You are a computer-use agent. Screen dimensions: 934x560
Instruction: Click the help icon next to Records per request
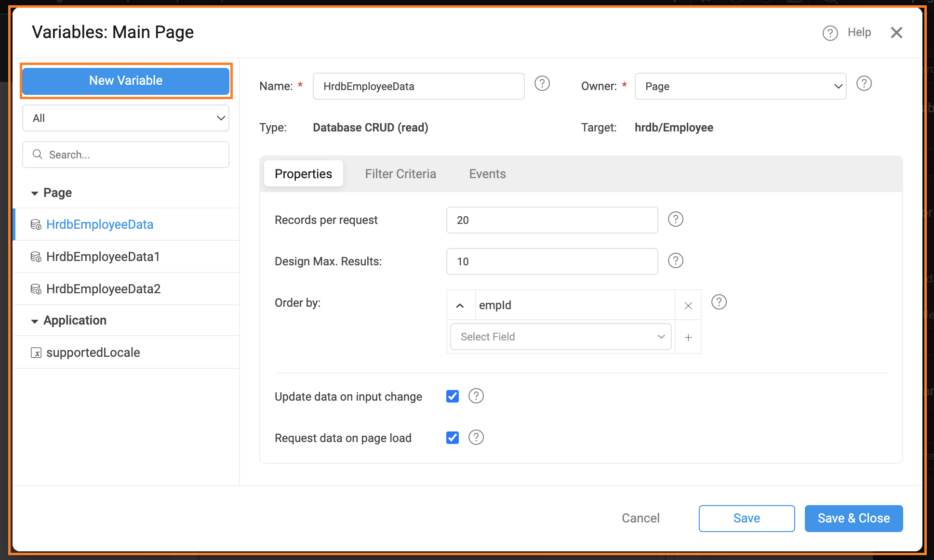[x=675, y=219]
